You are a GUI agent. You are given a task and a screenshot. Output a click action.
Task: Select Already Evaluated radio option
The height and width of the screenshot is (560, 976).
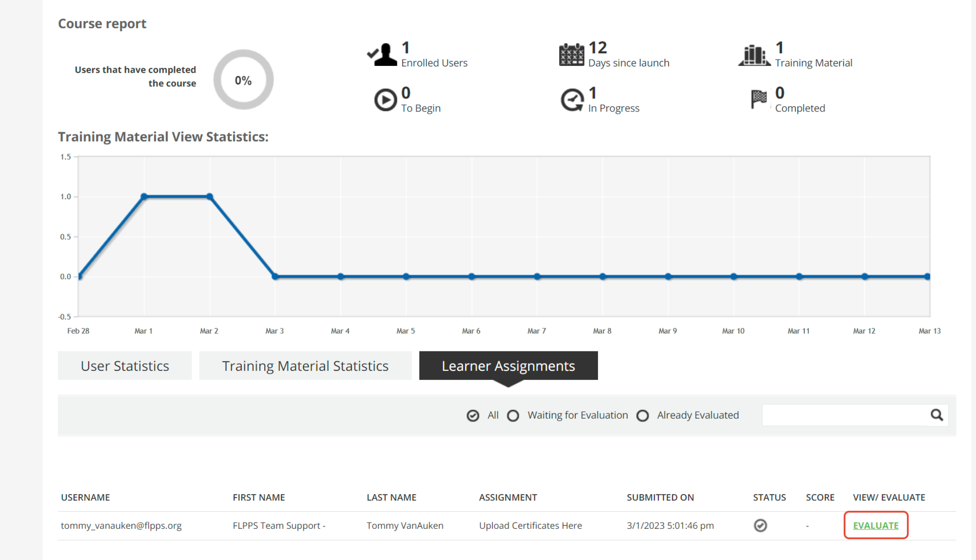643,415
